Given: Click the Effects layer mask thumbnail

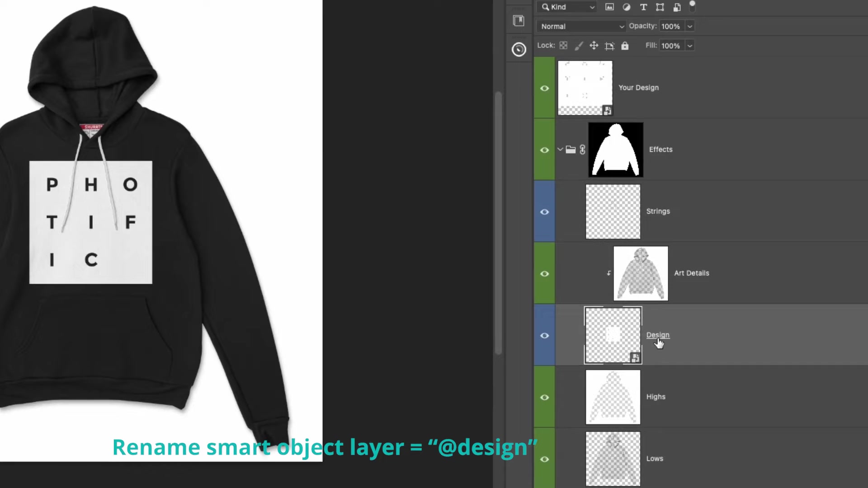Looking at the screenshot, I should (x=616, y=150).
